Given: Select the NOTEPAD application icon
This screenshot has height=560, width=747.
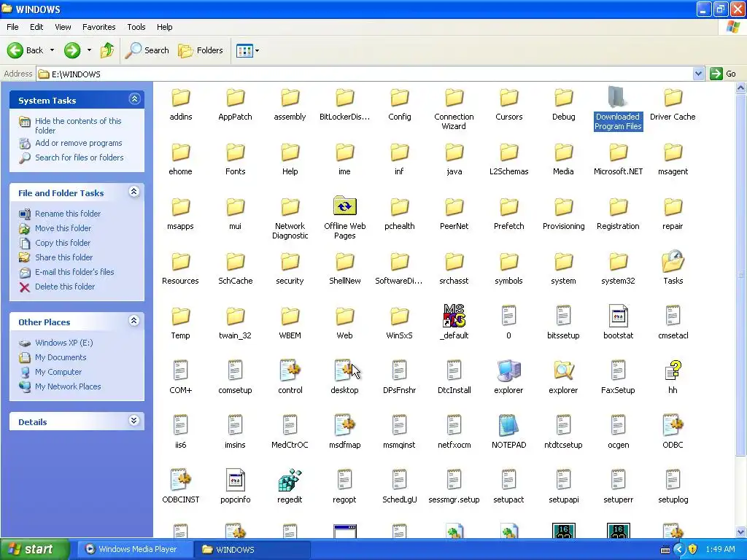Looking at the screenshot, I should pos(508,425).
